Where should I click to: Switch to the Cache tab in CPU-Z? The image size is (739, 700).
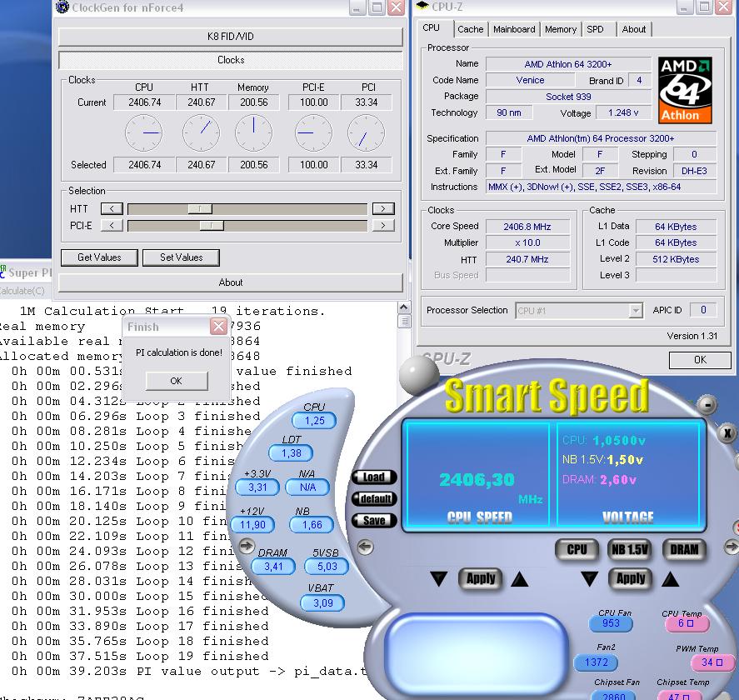[471, 29]
